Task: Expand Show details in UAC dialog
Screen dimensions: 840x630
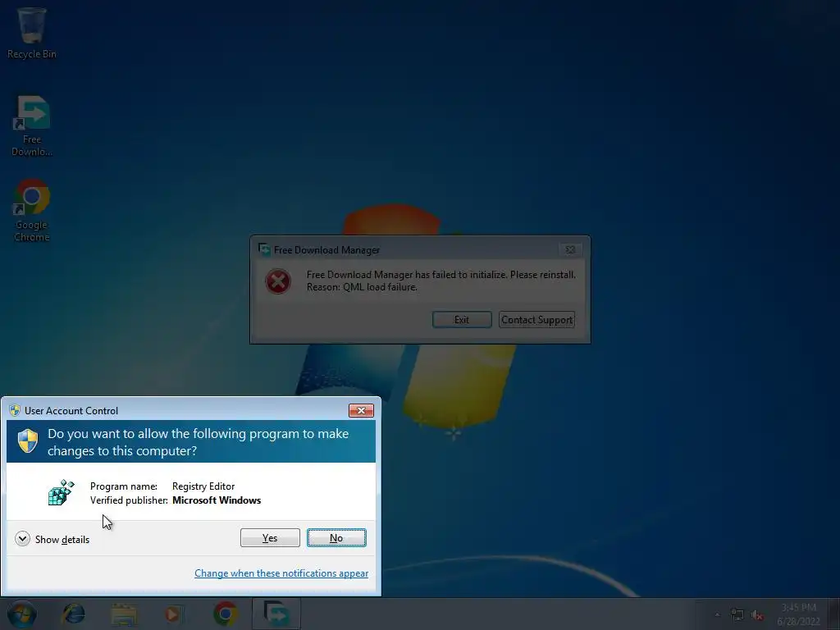Action: tap(52, 539)
